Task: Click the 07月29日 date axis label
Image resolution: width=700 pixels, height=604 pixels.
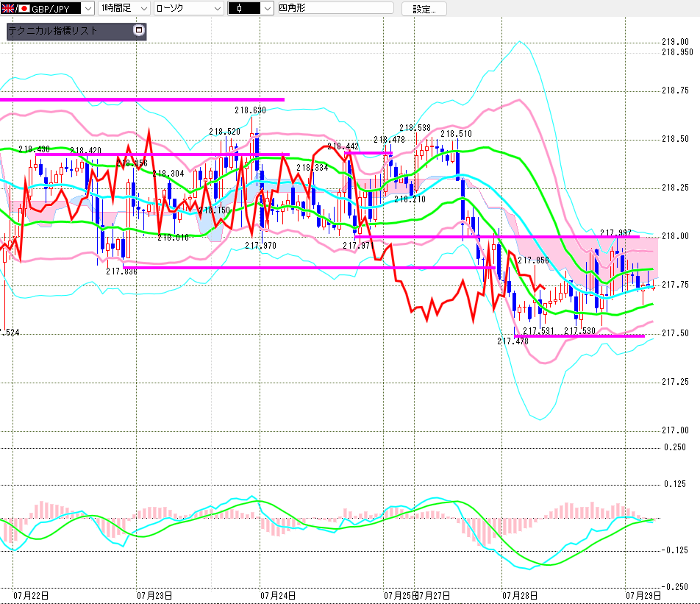Action: click(x=643, y=595)
